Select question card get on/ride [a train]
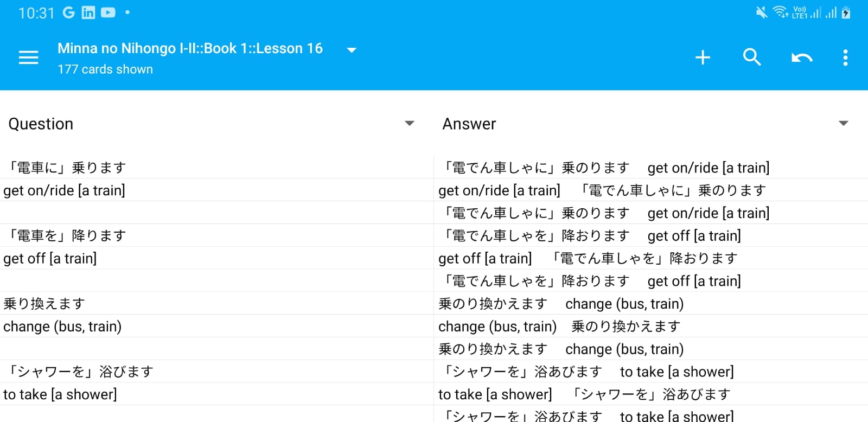The image size is (868, 422). point(216,190)
